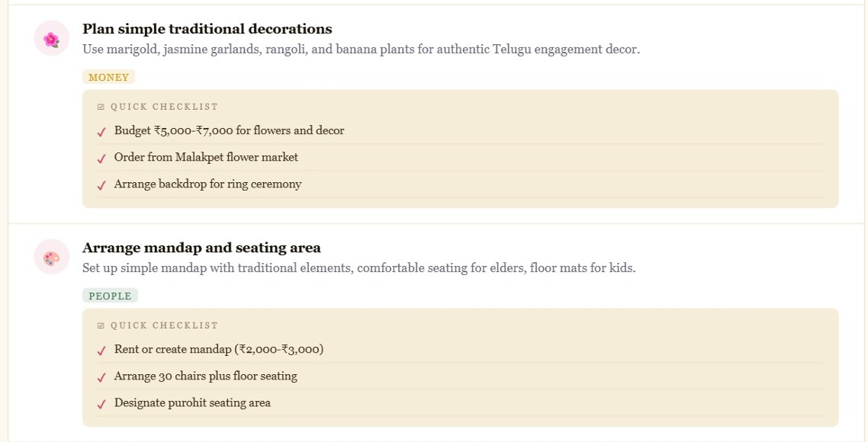Click the simple mandap setup description text
This screenshot has width=868, height=442.
[x=358, y=268]
